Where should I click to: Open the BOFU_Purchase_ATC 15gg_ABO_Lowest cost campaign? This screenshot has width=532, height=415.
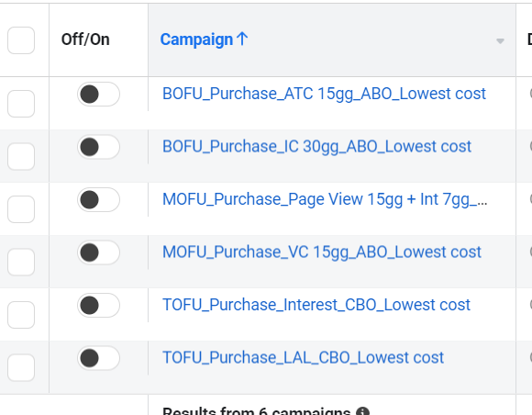(324, 94)
